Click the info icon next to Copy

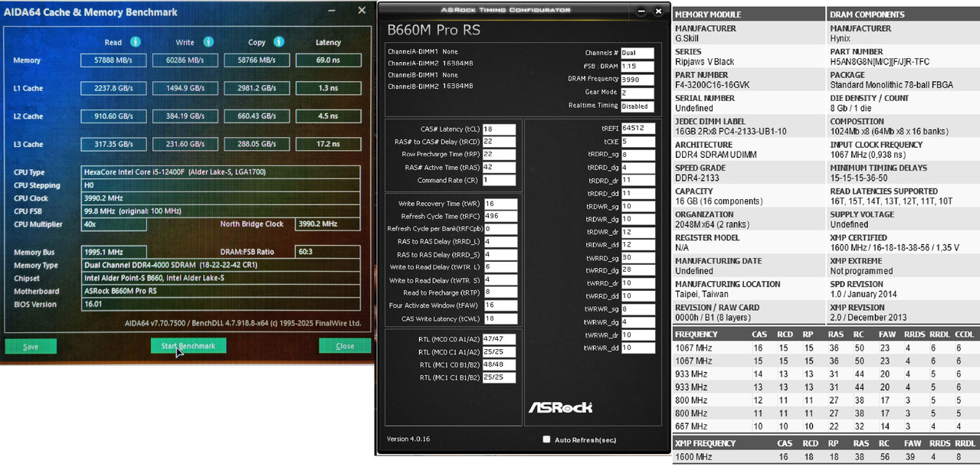279,42
